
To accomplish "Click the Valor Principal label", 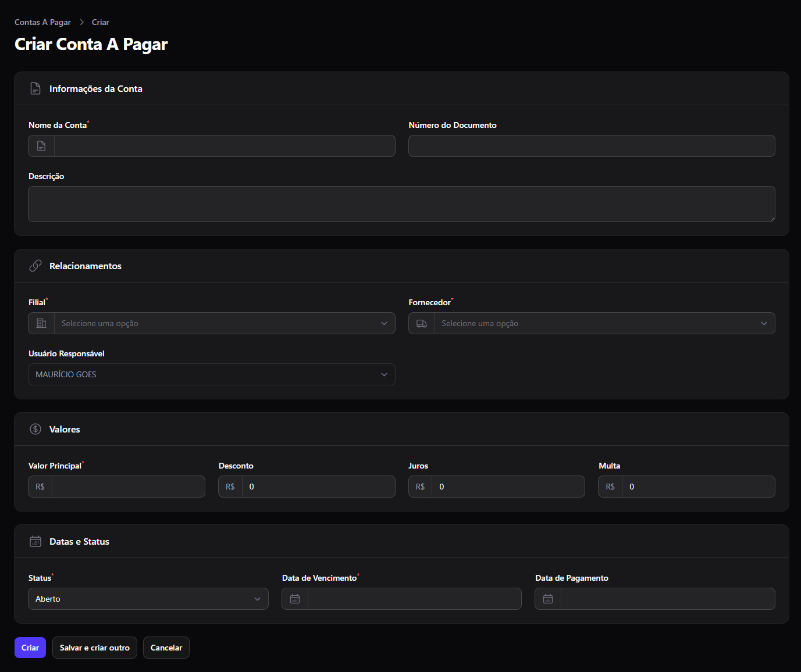I will pyautogui.click(x=55, y=466).
